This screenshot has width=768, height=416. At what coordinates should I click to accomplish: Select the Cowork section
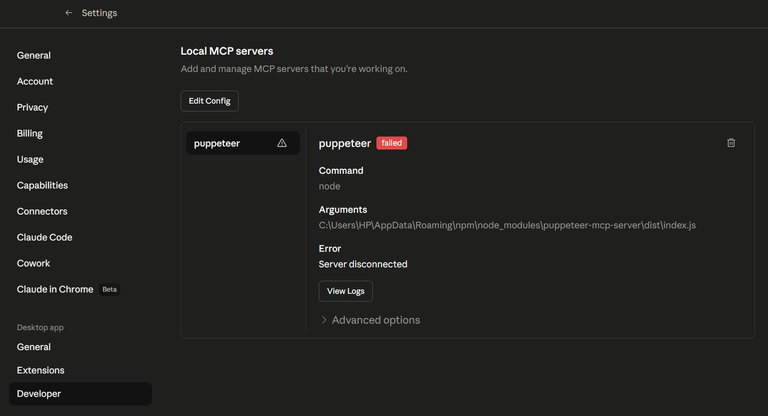coord(33,263)
